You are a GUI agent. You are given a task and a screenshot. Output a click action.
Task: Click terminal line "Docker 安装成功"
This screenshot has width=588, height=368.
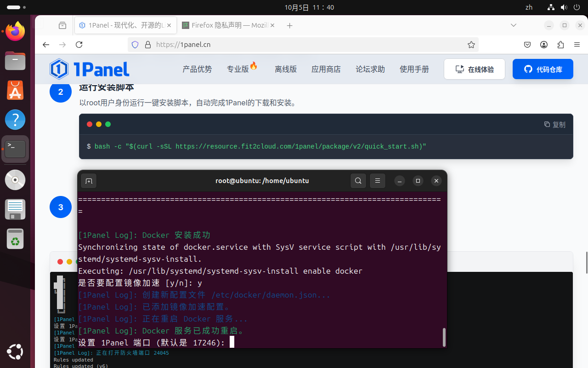(144, 235)
